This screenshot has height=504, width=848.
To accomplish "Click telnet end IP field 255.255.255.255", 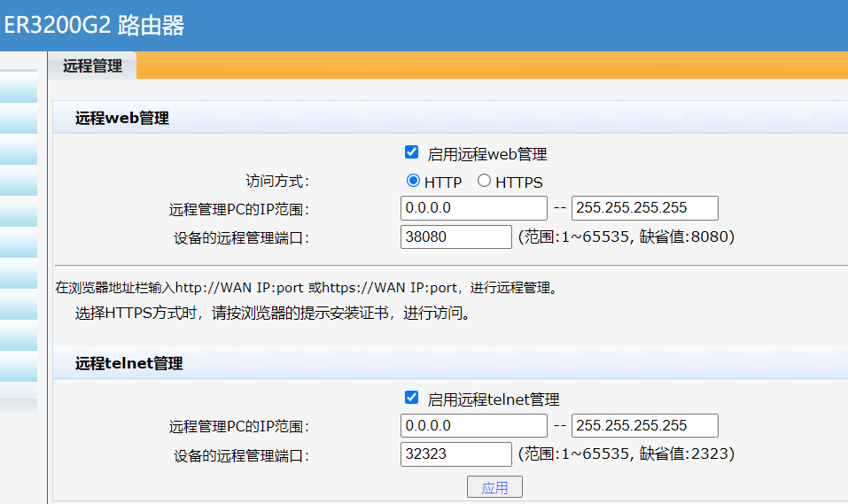I will 645,425.
